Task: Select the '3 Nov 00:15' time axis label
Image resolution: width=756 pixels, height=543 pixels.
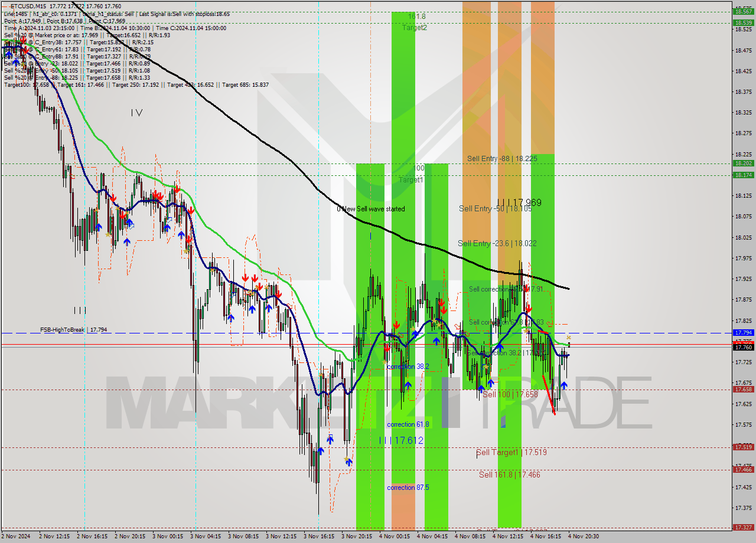Action: (168, 537)
